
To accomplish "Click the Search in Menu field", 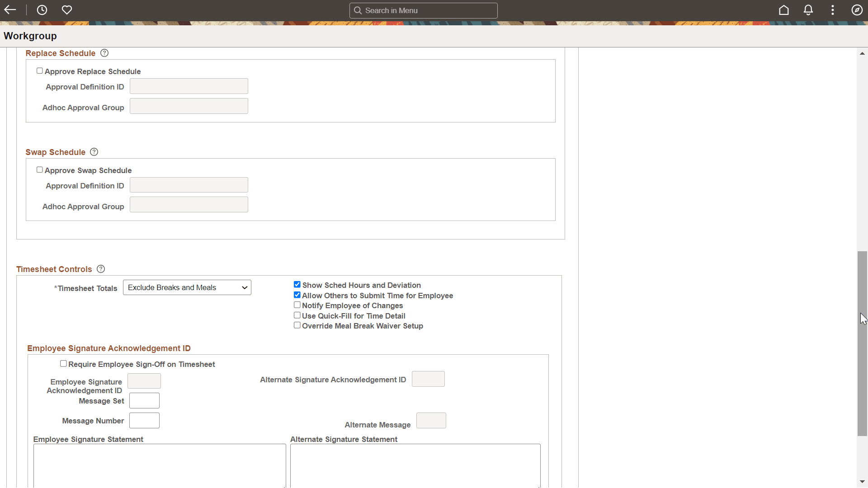I will coord(423,10).
